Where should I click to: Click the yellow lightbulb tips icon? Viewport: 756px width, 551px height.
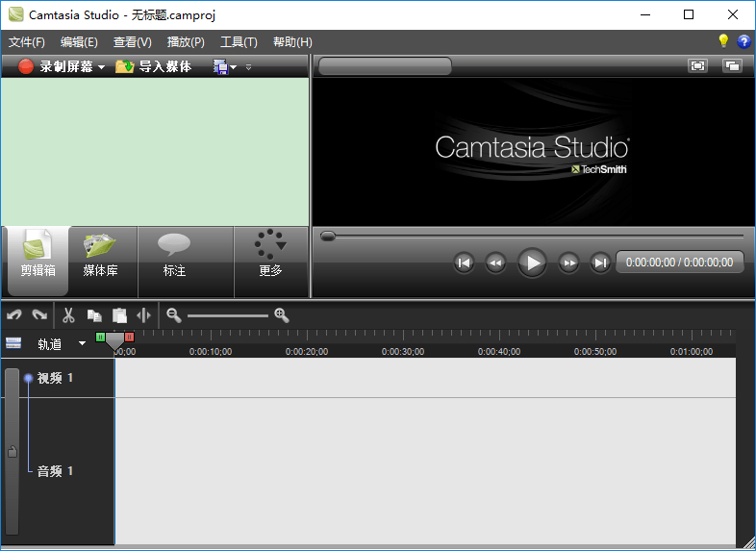723,41
